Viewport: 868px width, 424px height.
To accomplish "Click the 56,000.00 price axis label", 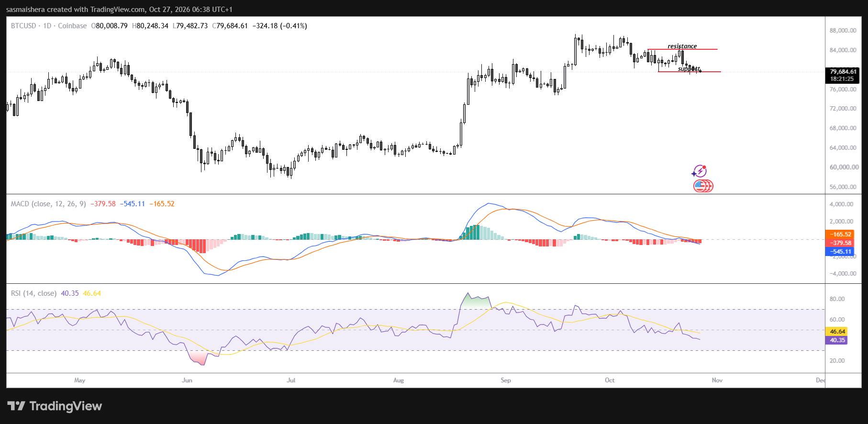I will pyautogui.click(x=843, y=187).
